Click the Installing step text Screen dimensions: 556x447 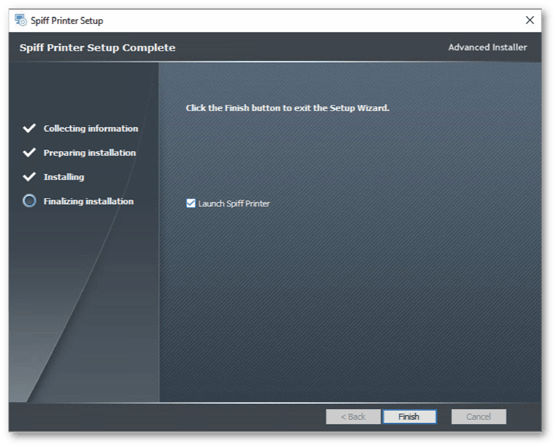tap(64, 177)
